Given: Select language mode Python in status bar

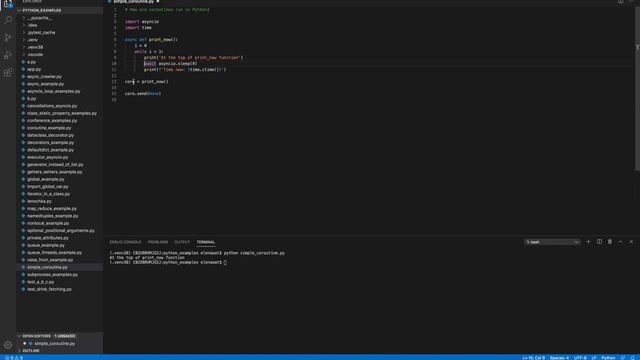Looking at the screenshot, I should click(608, 358).
